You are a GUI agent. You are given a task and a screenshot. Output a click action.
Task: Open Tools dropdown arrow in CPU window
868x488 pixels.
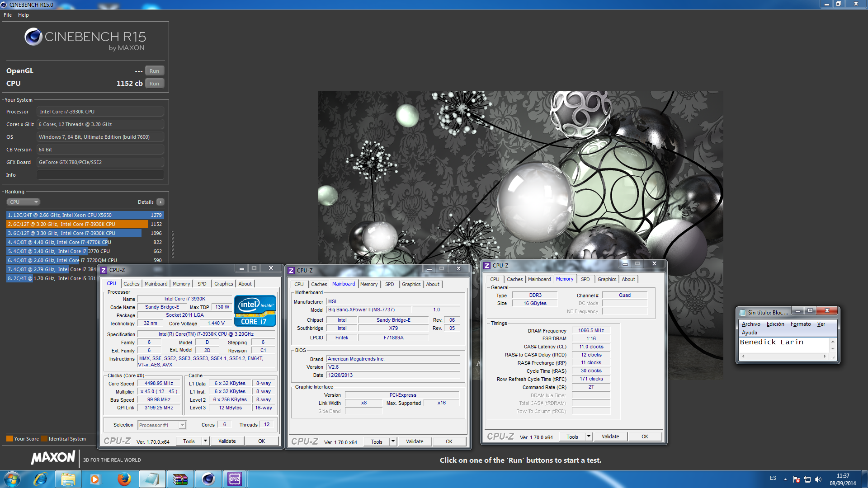[205, 441]
